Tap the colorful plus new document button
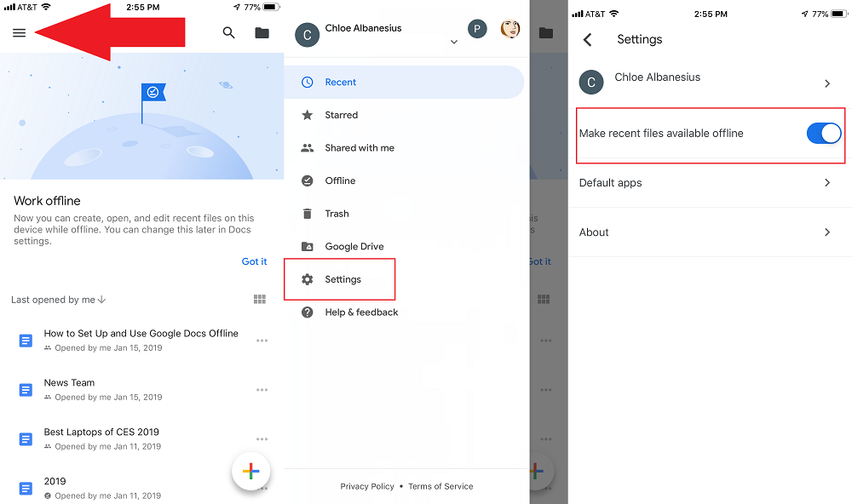 tap(250, 471)
